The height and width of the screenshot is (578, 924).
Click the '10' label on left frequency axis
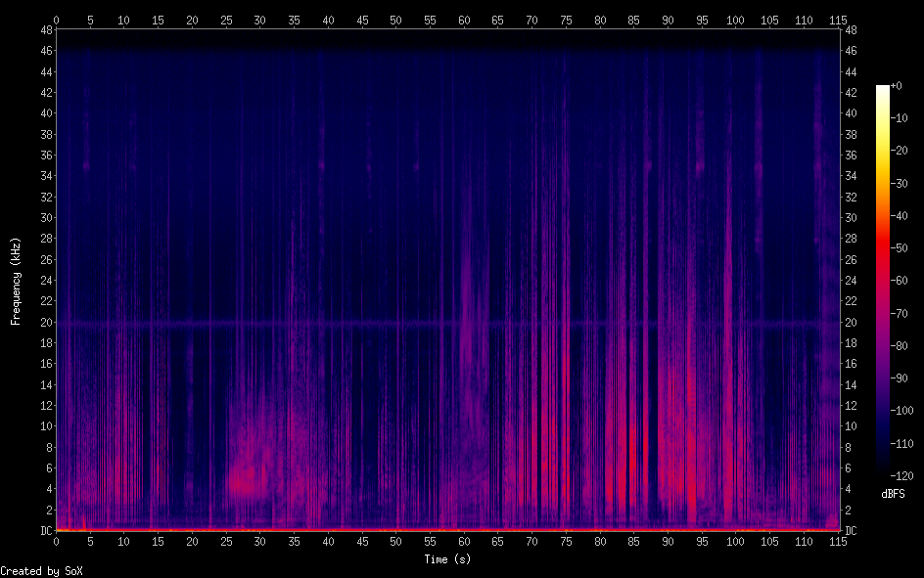(44, 426)
